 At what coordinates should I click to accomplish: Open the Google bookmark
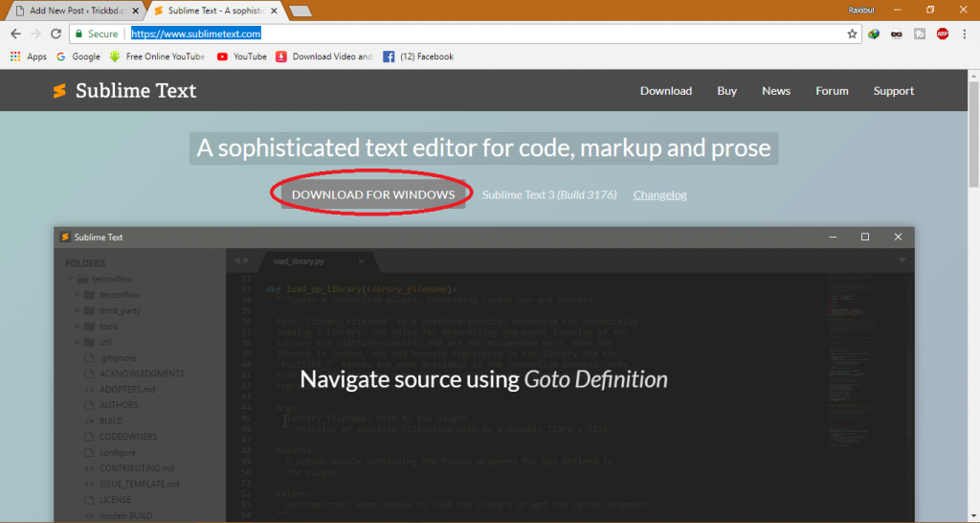[78, 57]
